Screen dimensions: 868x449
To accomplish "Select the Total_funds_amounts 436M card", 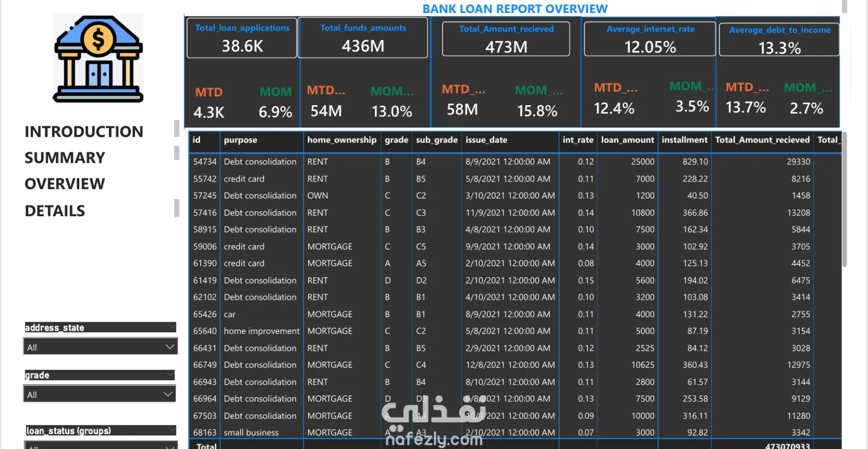I will tap(363, 38).
